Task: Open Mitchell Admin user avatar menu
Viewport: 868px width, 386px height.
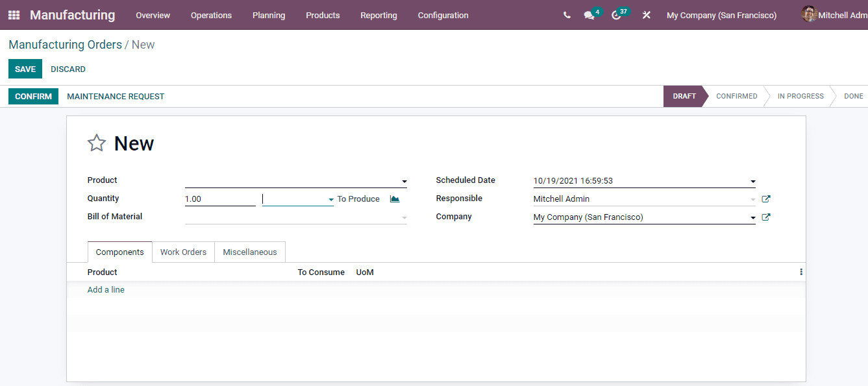Action: click(809, 14)
